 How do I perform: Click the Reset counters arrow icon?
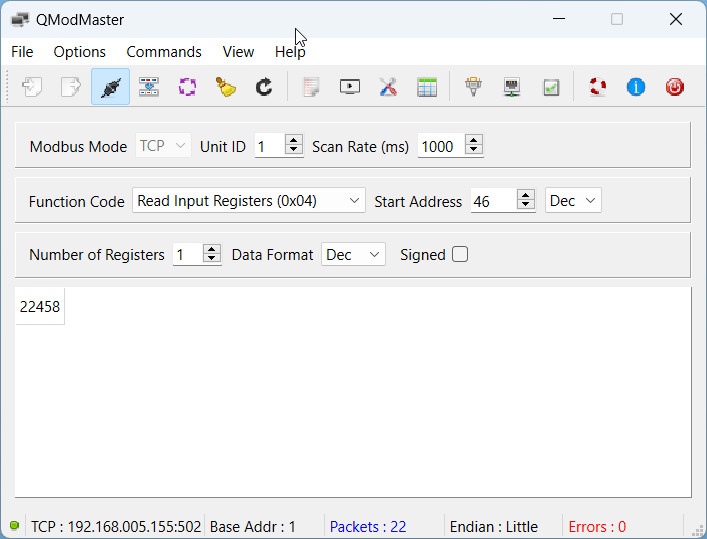(264, 87)
